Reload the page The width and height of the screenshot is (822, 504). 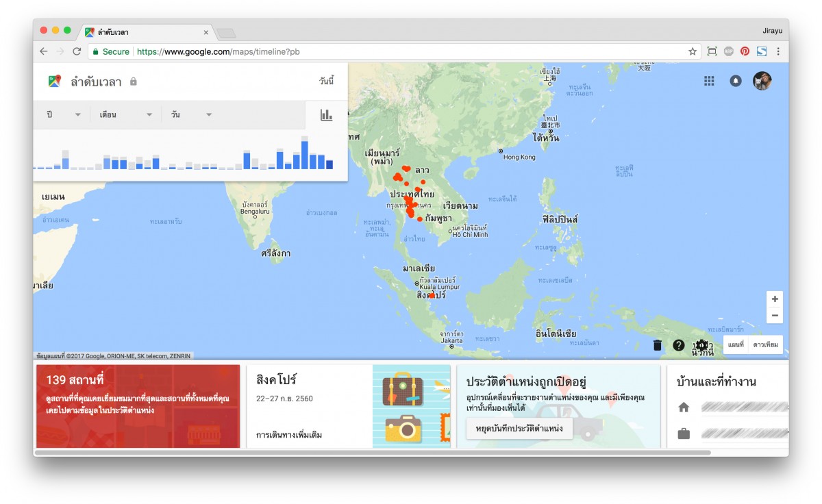(77, 51)
